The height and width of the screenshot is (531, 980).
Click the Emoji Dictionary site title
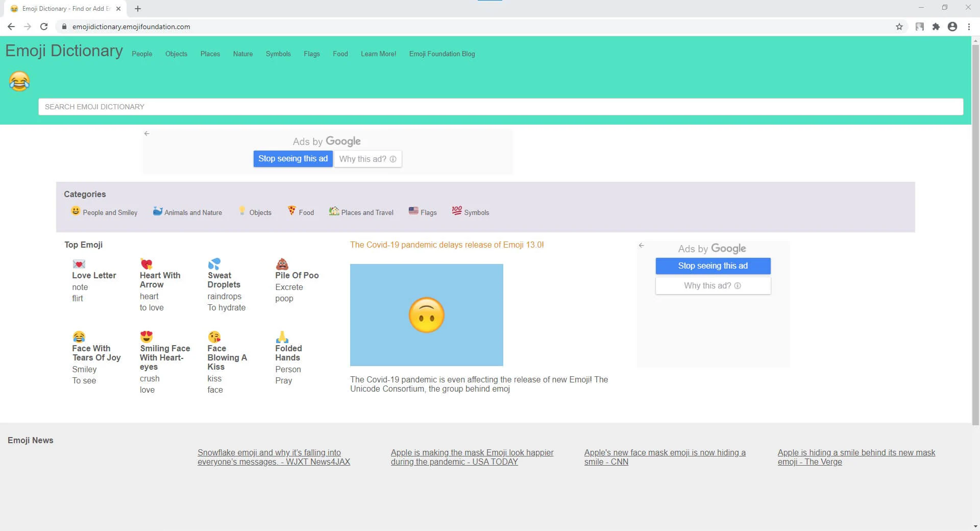64,51
